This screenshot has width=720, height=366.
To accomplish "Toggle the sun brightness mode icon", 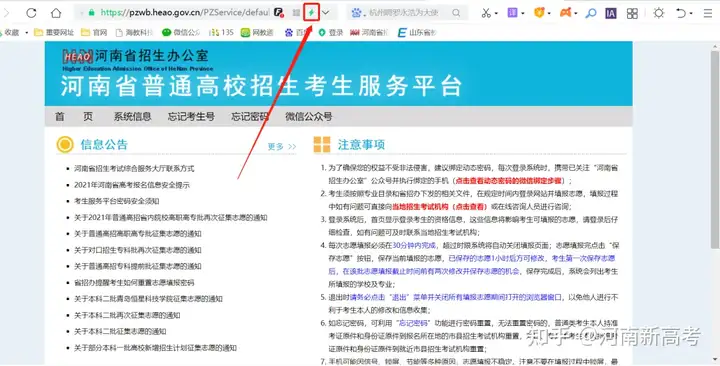I will (658, 13).
